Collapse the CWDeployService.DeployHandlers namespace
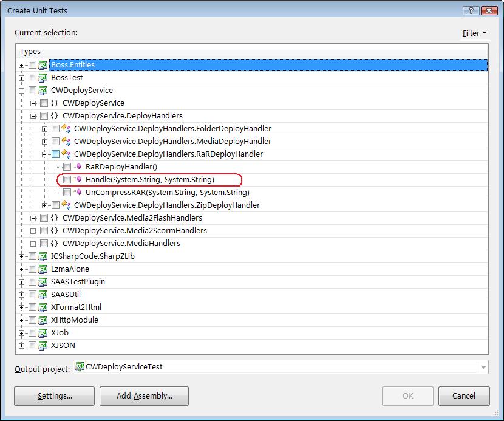 point(33,116)
